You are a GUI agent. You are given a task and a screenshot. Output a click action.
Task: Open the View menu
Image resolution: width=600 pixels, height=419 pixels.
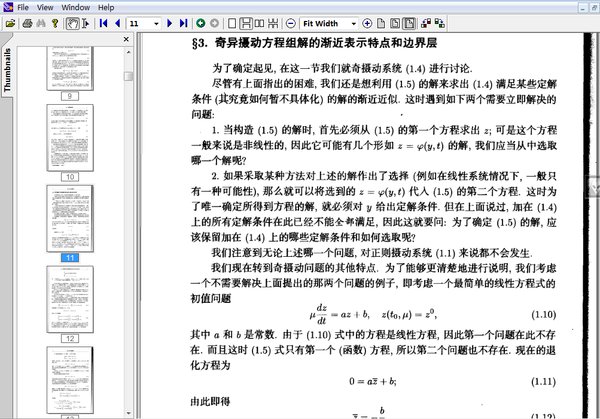point(45,7)
